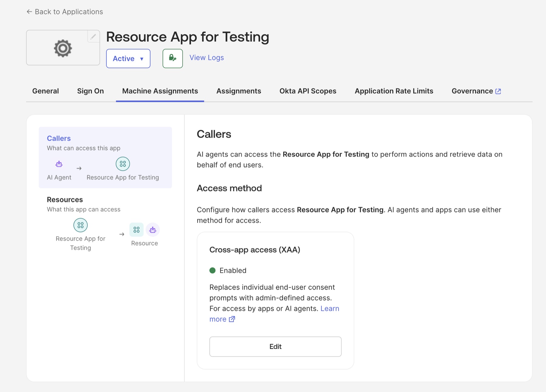The width and height of the screenshot is (546, 392).
Task: Click arrow pointing to Resource icons
Action: pyautogui.click(x=122, y=234)
